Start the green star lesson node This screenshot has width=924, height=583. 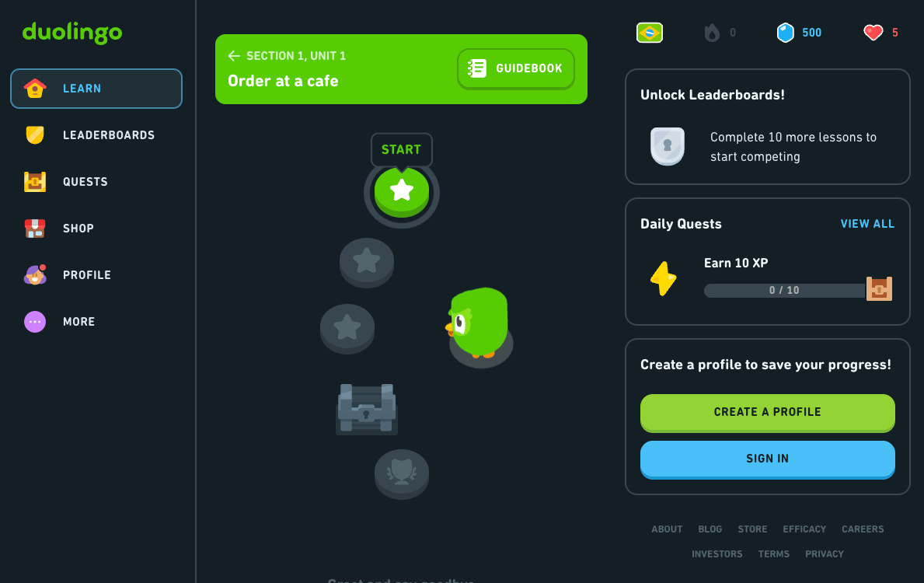point(401,192)
